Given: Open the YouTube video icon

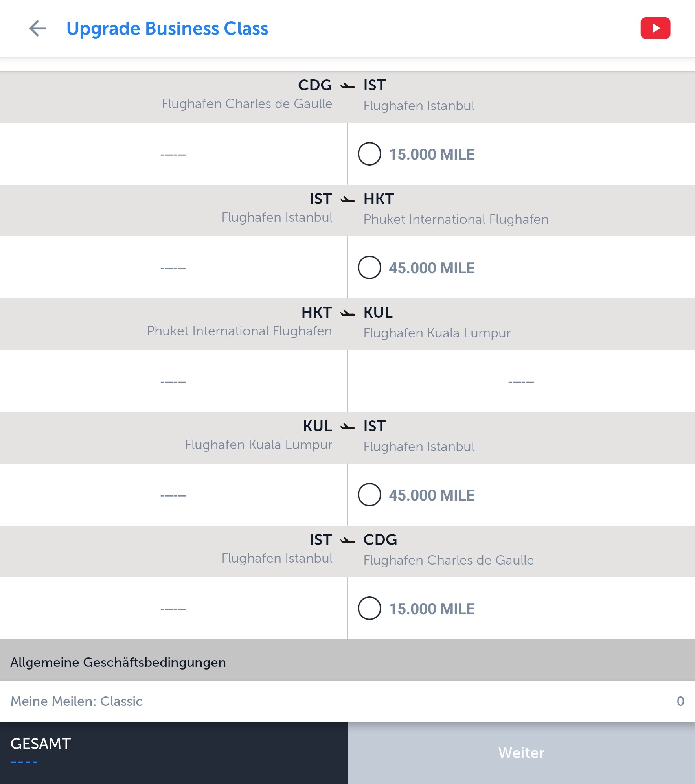Looking at the screenshot, I should pyautogui.click(x=655, y=28).
